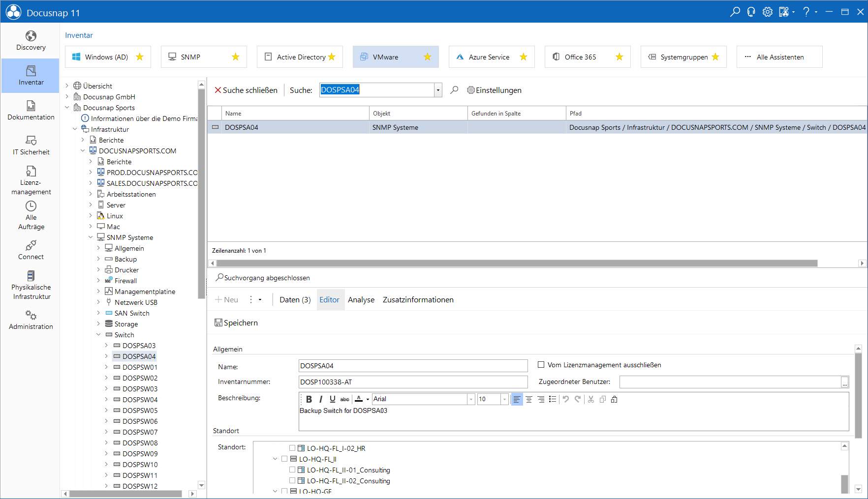Apply underline formatting in Beschreibung editor

click(333, 399)
